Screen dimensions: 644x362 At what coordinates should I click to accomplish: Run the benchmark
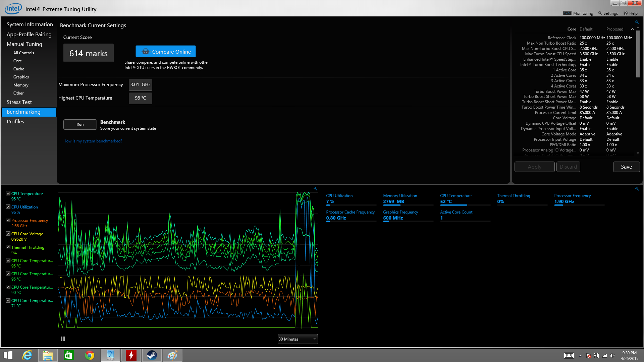[x=80, y=124]
